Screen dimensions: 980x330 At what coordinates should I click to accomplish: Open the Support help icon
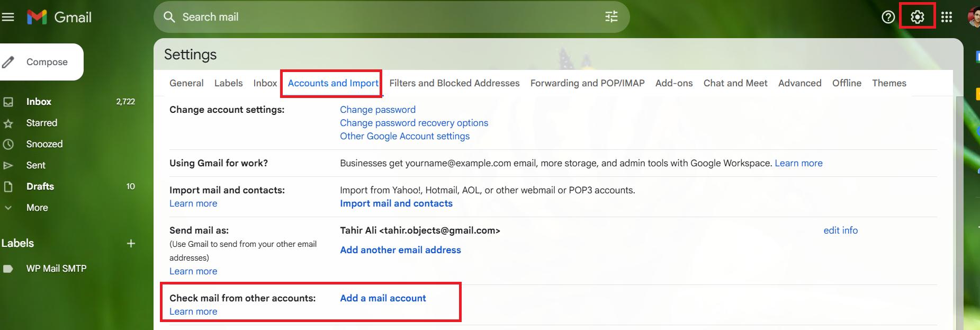[888, 17]
